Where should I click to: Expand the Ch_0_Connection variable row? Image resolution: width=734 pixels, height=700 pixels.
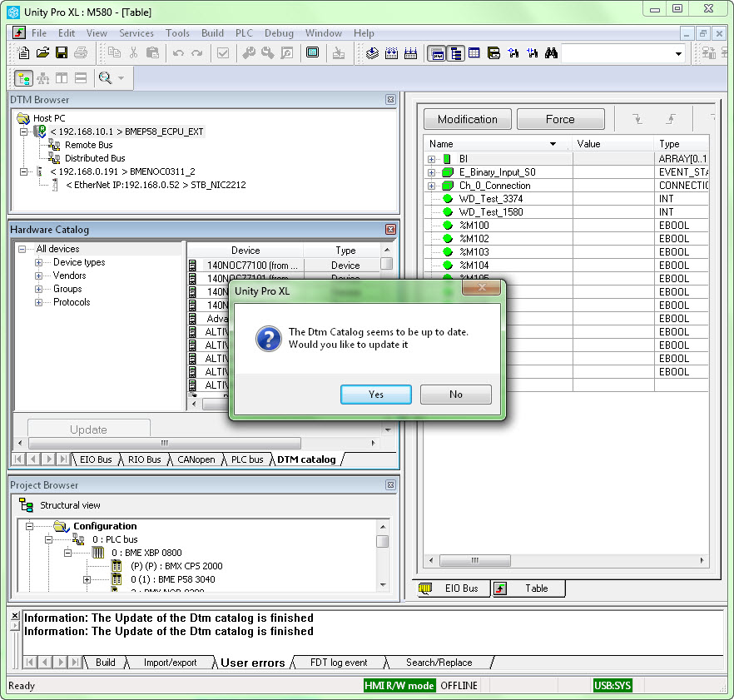[431, 186]
